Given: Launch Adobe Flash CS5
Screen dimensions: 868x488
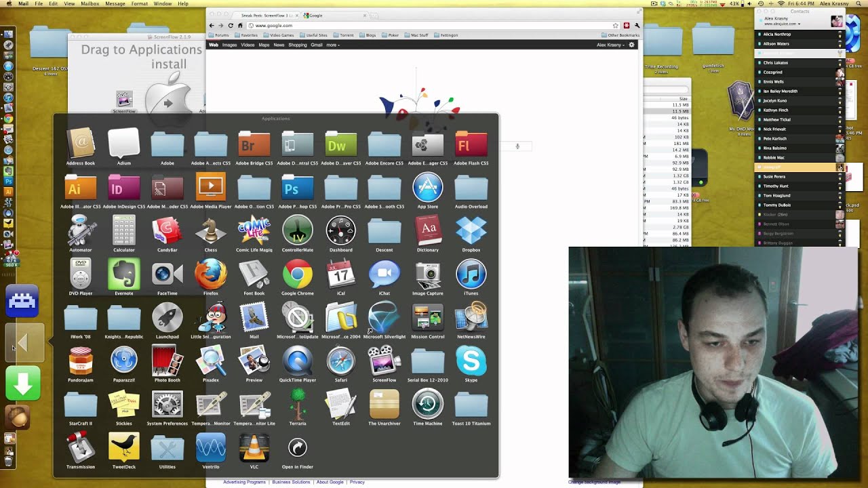Looking at the screenshot, I should point(471,144).
